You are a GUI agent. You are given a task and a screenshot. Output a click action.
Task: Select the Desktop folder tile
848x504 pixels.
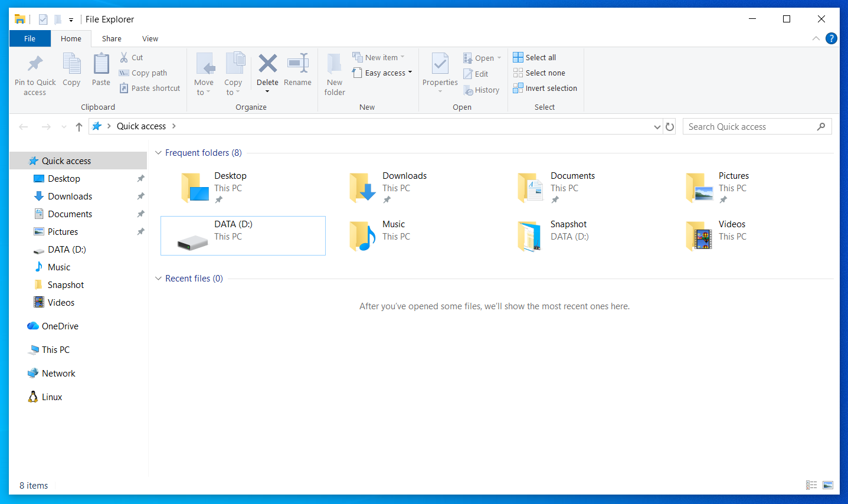tap(243, 188)
